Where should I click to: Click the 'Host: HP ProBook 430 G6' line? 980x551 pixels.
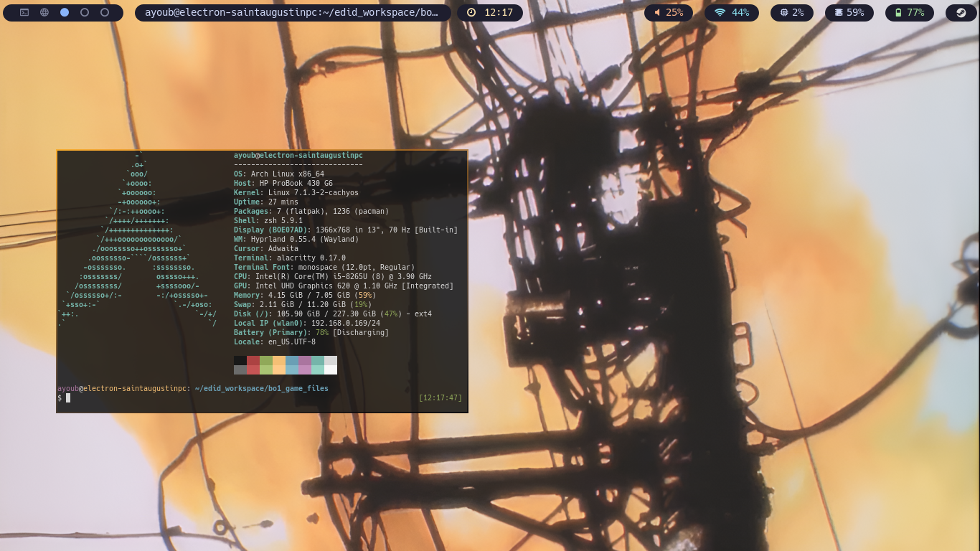[x=283, y=183]
